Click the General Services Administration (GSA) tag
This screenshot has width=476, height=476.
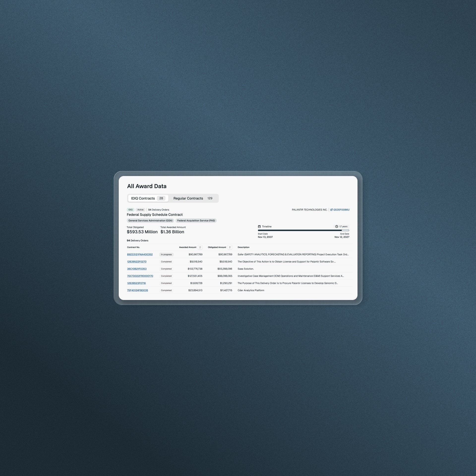(x=150, y=221)
